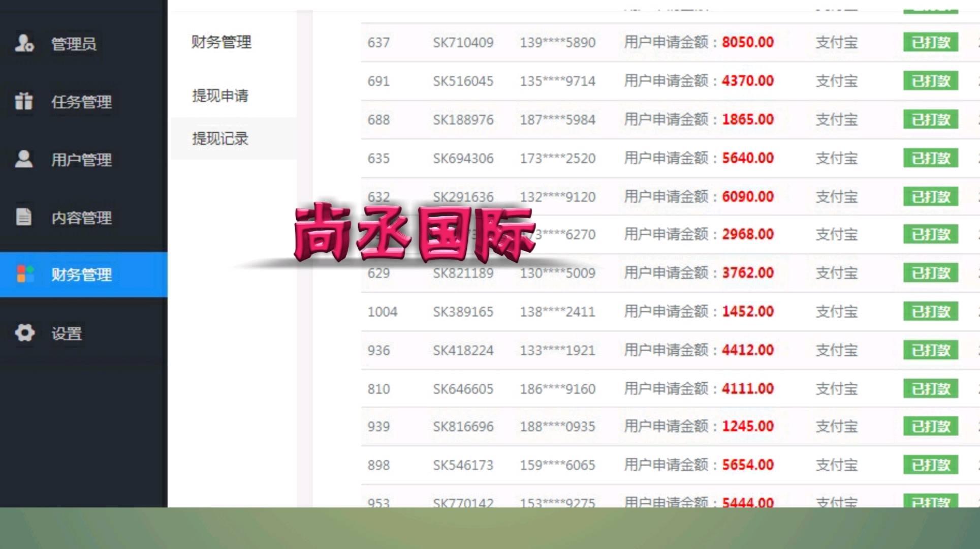Screen dimensions: 980x549
Task: Select 提现记录 submenu item
Action: tap(220, 138)
